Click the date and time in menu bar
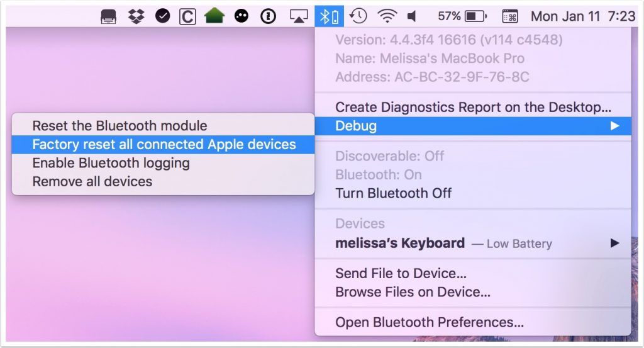Viewport: 644px width, 348px height. click(x=583, y=16)
